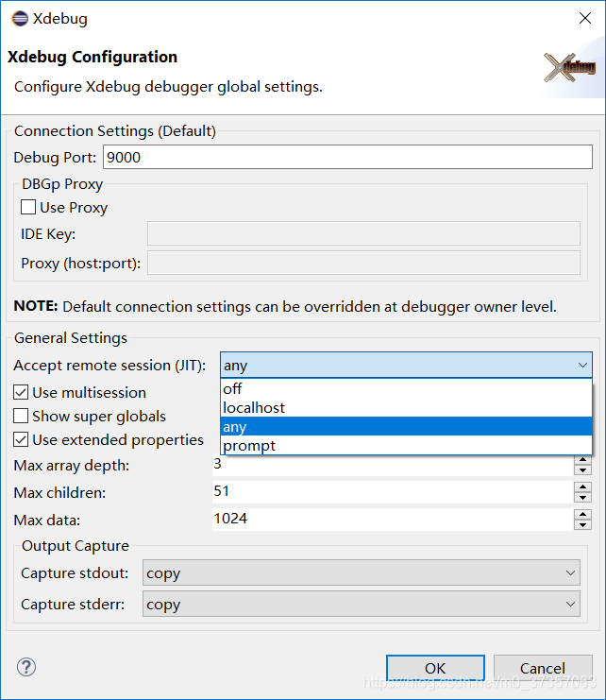Enable Show super globals checkbox

(x=21, y=416)
